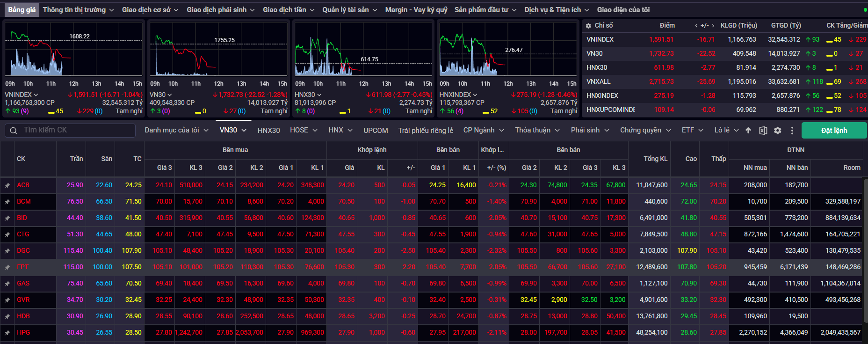Open DGC ticker details
Screen dimensions: 868x344
coord(23,251)
